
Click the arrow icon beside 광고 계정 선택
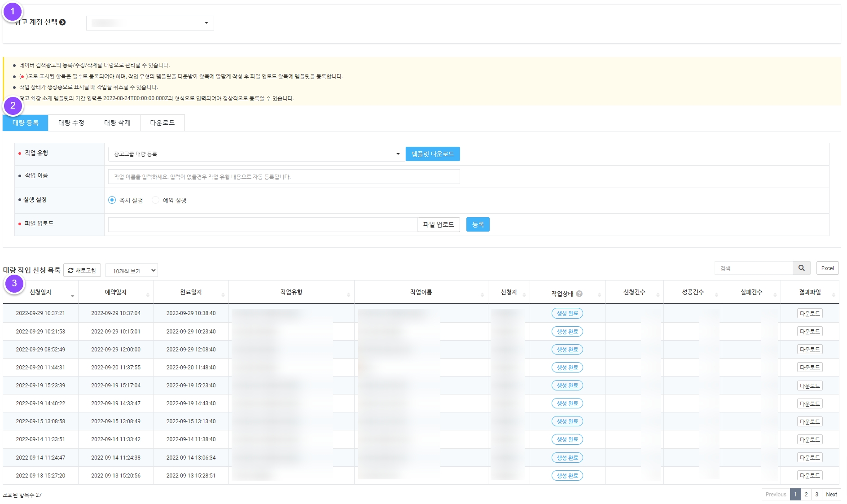62,22
